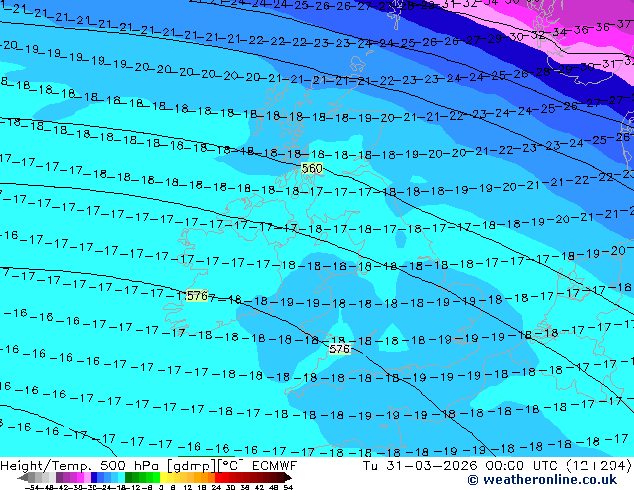
Task: Click the 'Tu 31-03-2026 00:00 UTC' date stamp
Action: [x=461, y=466]
